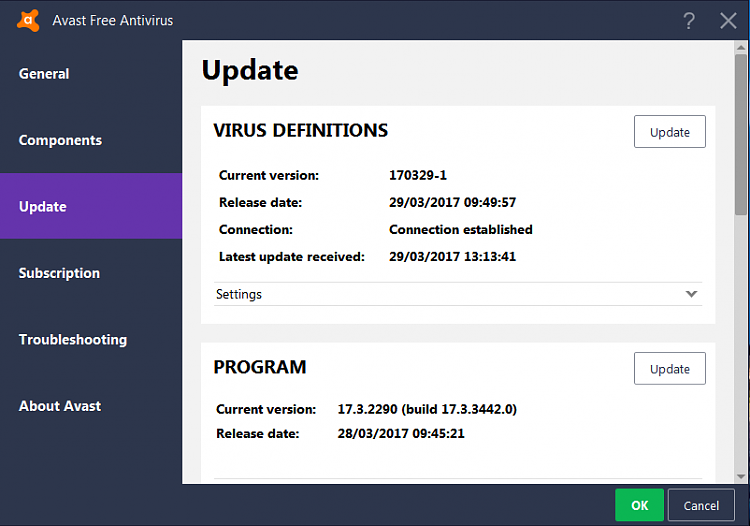The image size is (750, 526).
Task: Click the Update page title
Action: point(250,70)
